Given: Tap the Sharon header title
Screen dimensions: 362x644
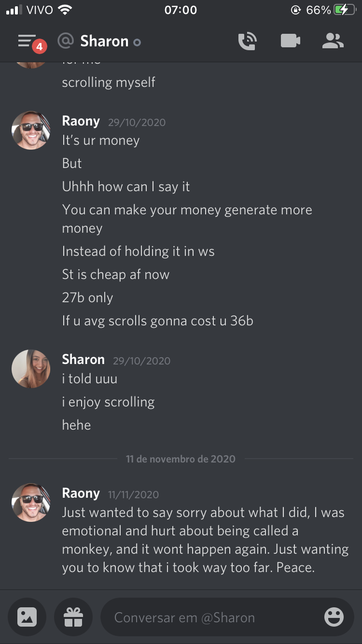Looking at the screenshot, I should point(104,41).
